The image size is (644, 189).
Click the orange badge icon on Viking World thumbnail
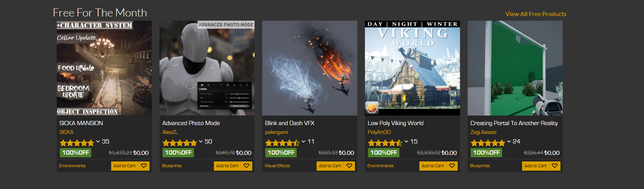click(372, 108)
